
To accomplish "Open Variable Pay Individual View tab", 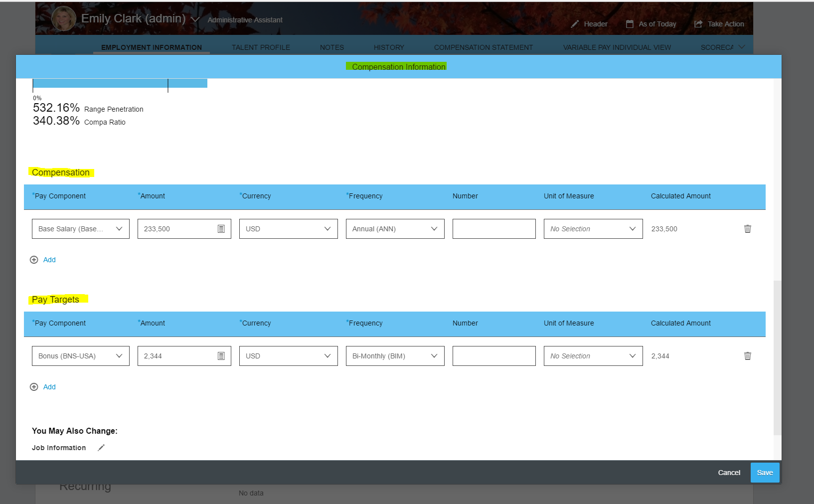I will point(617,47).
